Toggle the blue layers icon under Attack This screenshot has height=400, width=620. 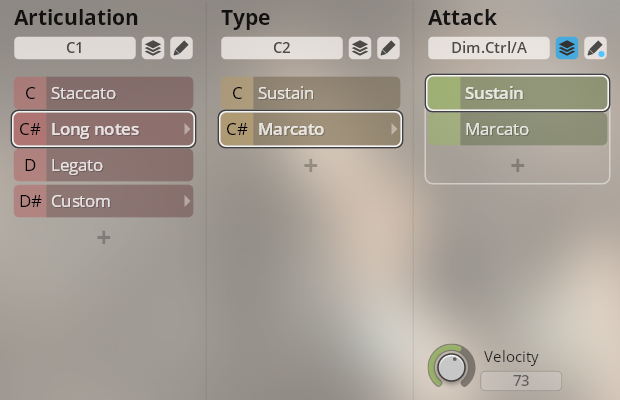pyautogui.click(x=567, y=48)
